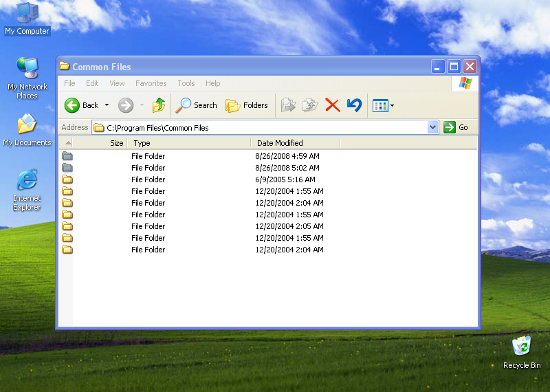
Task: Click the grey Forward arrow icon
Action: tap(126, 105)
